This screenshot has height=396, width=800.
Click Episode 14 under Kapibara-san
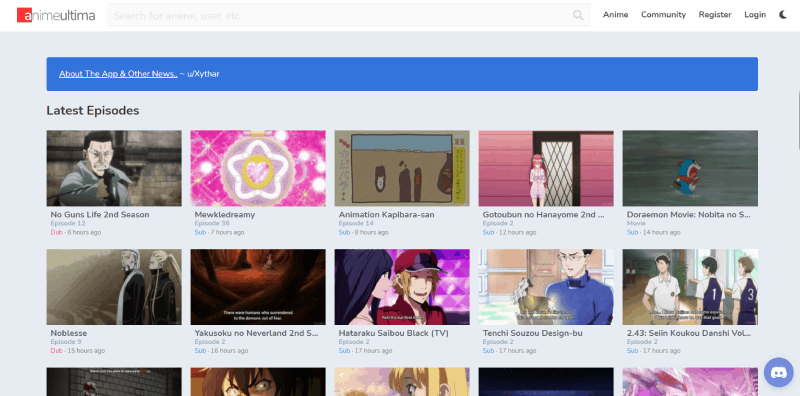click(x=356, y=224)
